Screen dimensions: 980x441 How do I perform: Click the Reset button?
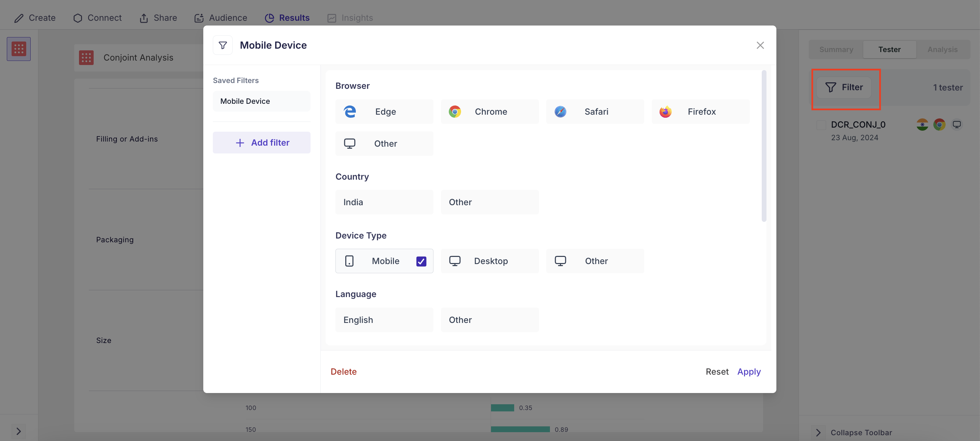[x=717, y=372]
